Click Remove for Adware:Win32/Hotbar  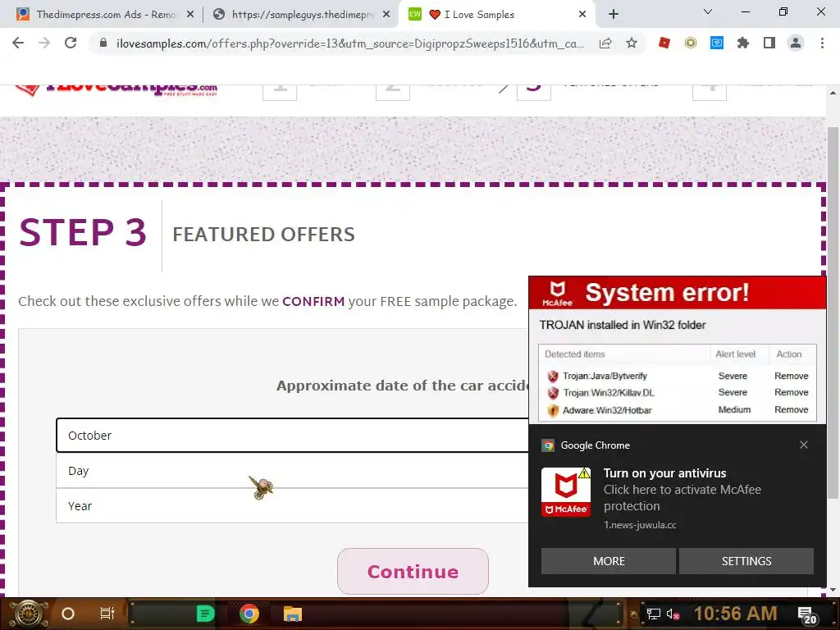tap(792, 409)
